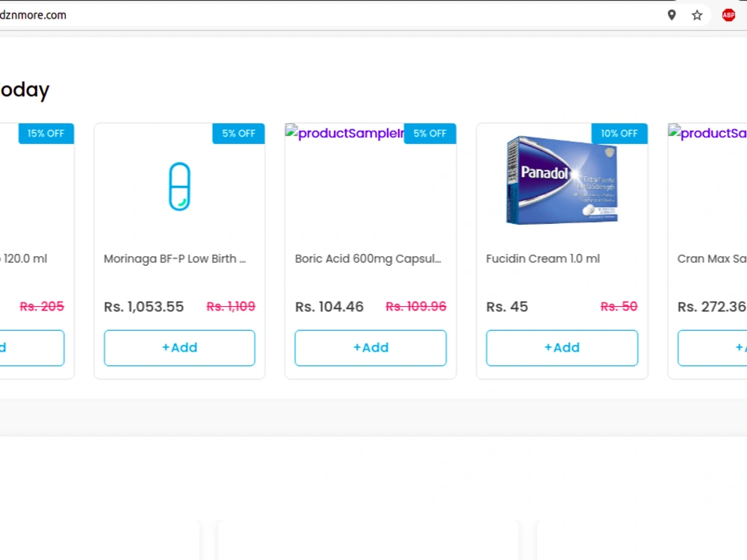This screenshot has width=747, height=560.
Task: Open Boric Acid 600mg Capsul... product title
Action: point(368,258)
